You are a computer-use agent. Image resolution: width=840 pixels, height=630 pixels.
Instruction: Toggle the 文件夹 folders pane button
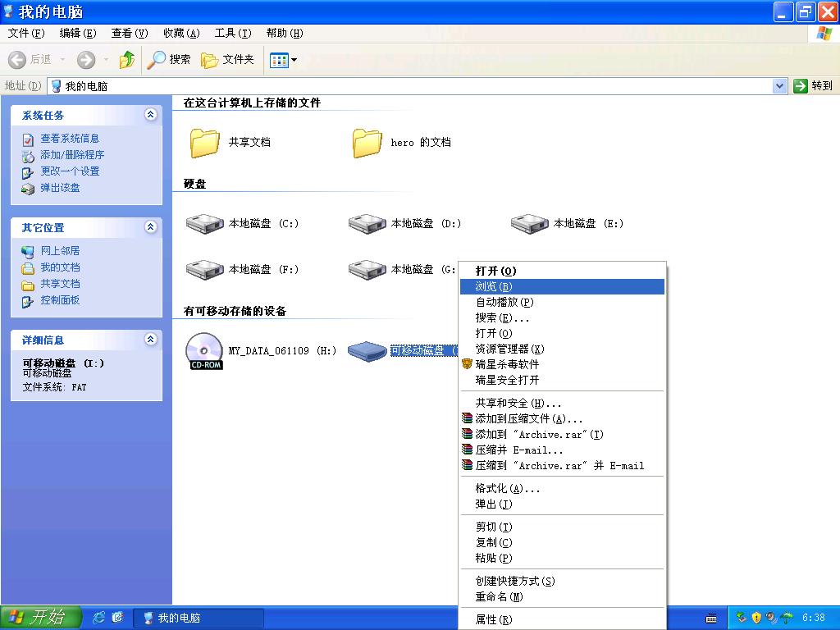click(228, 59)
